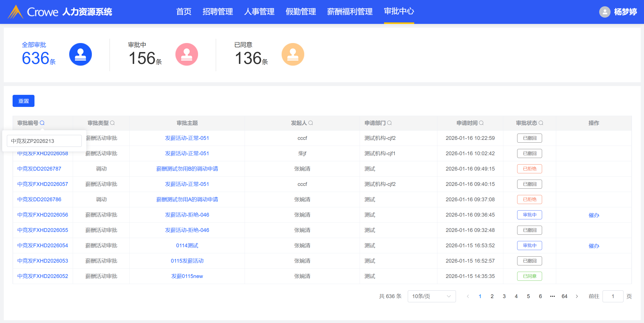The height and width of the screenshot is (323, 644).
Task: Click the pink stamp icon for 审批中
Action: [186, 55]
